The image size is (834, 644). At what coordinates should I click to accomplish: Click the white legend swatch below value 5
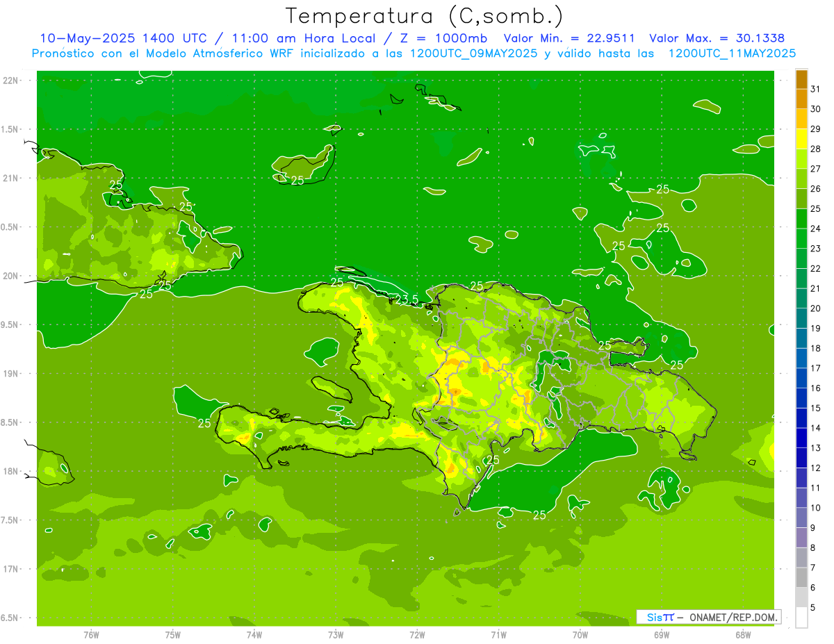pos(801,617)
